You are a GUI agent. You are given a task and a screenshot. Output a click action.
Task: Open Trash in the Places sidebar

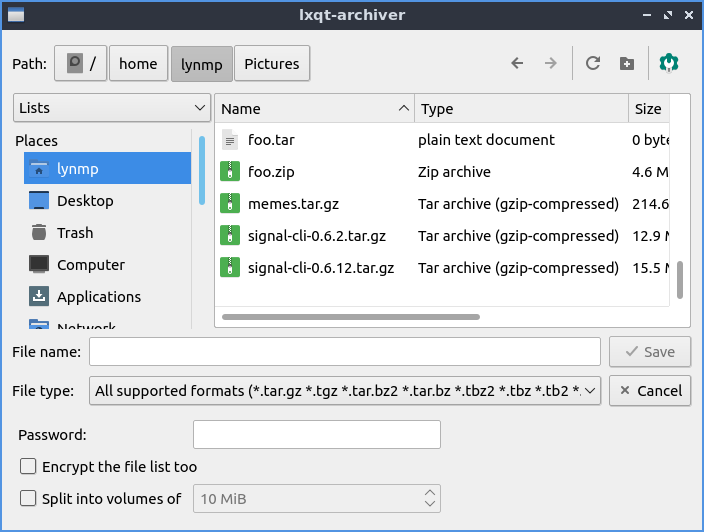[x=74, y=233]
